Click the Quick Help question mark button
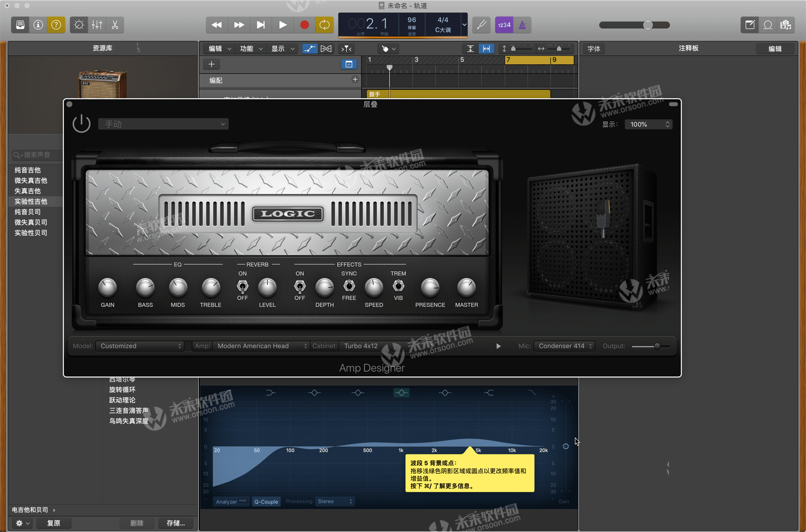 coord(56,25)
